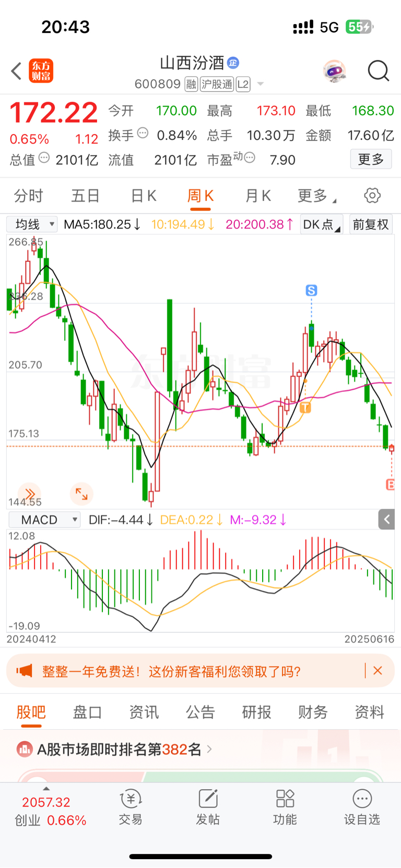The width and height of the screenshot is (401, 868).
Task: Switch to the 月K tab
Action: coord(258,196)
